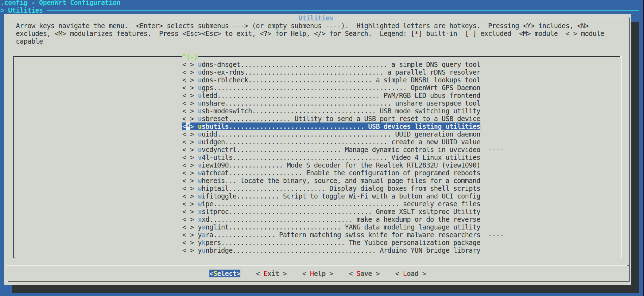The height and width of the screenshot is (296, 644).
Task: Select the "wipe" securely erase files row
Action: click(x=331, y=204)
